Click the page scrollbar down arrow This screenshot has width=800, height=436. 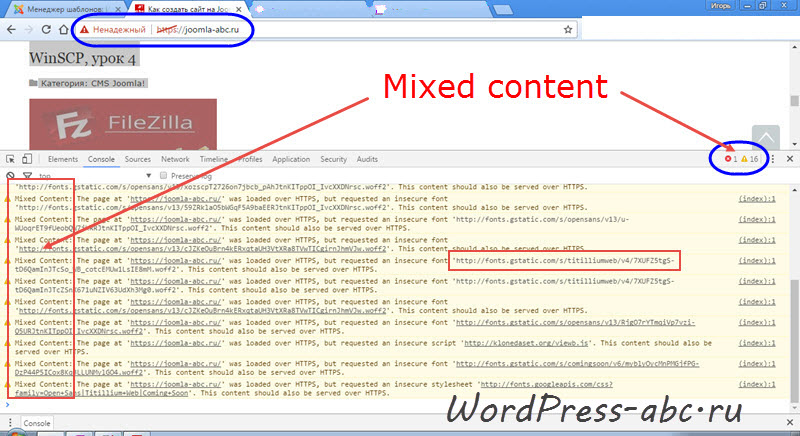point(794,144)
